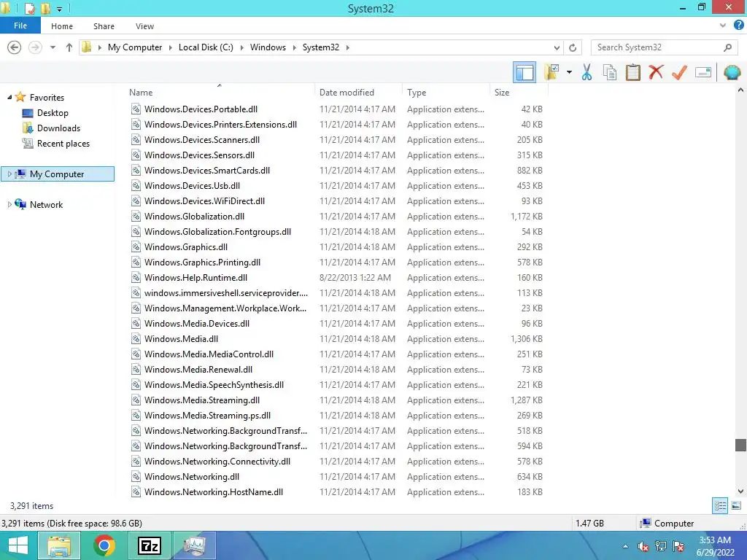The image size is (747, 560).
Task: Open the Help question mark icon
Action: 738,26
